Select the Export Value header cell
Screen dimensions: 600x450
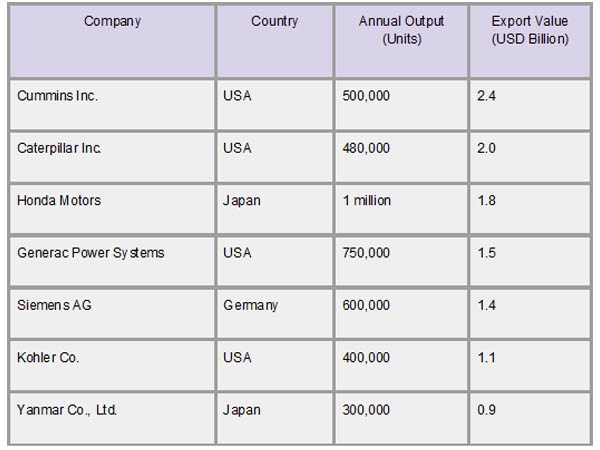coord(530,30)
